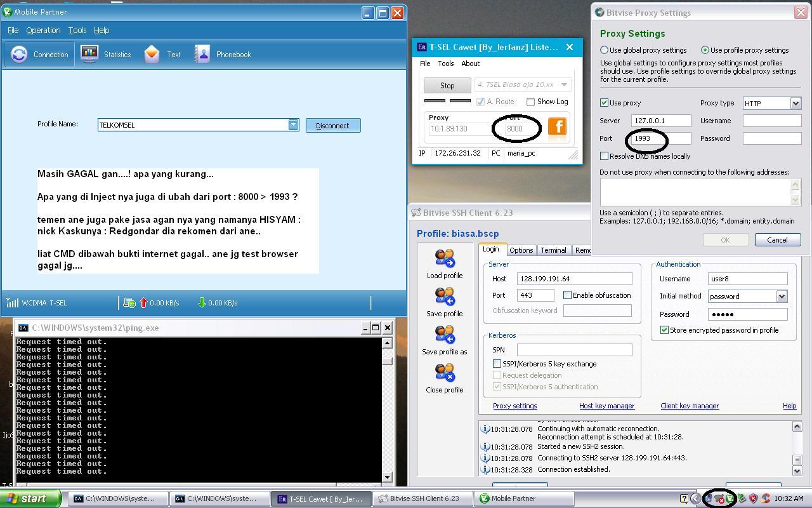This screenshot has height=508, width=812.
Task: Click the Host field 128.199.191.64
Action: point(575,279)
